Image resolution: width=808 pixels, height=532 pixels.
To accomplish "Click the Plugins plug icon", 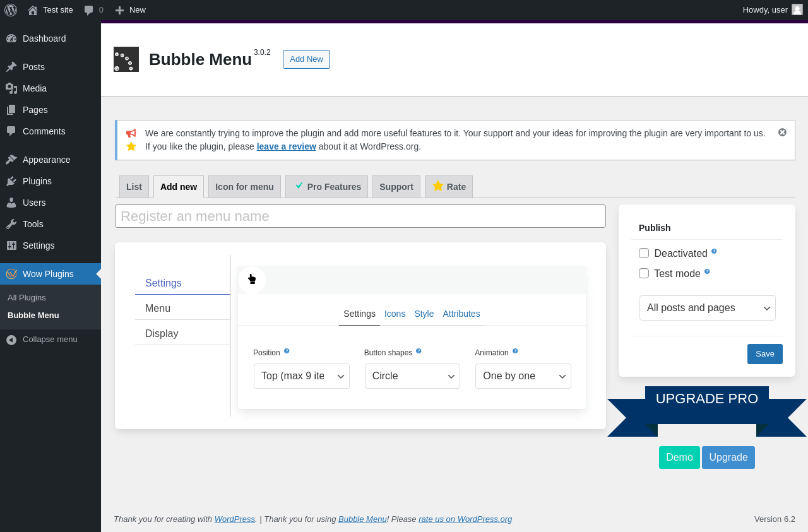I will coord(11,181).
